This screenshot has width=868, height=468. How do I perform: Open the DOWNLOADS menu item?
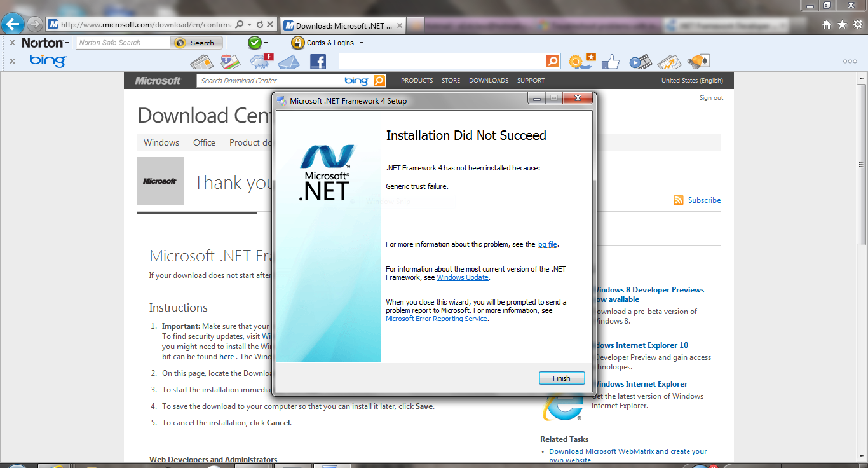(x=489, y=81)
